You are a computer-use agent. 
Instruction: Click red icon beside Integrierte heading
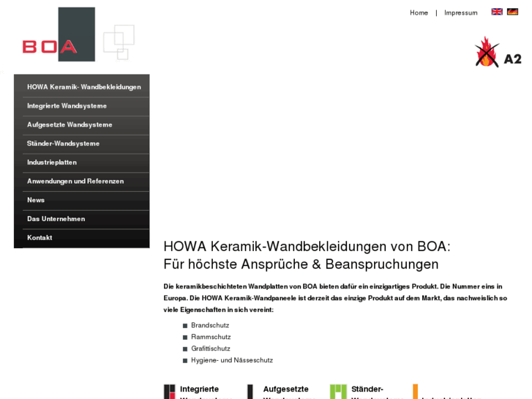[x=170, y=392]
